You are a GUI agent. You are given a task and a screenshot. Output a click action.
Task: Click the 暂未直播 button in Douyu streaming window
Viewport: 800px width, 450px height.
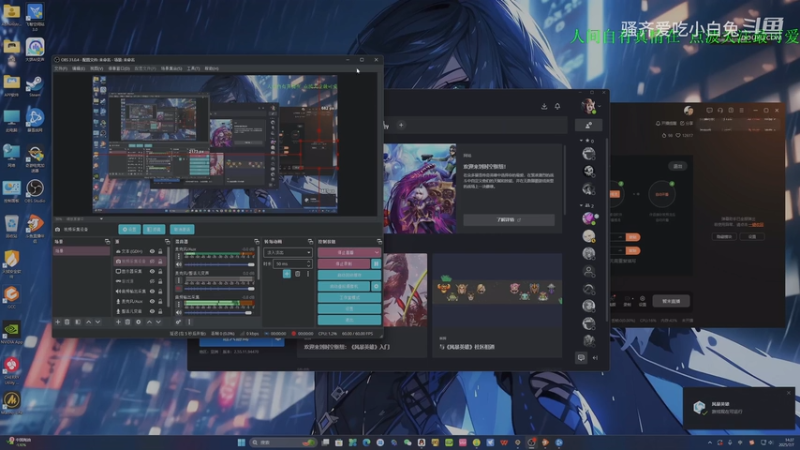point(671,301)
